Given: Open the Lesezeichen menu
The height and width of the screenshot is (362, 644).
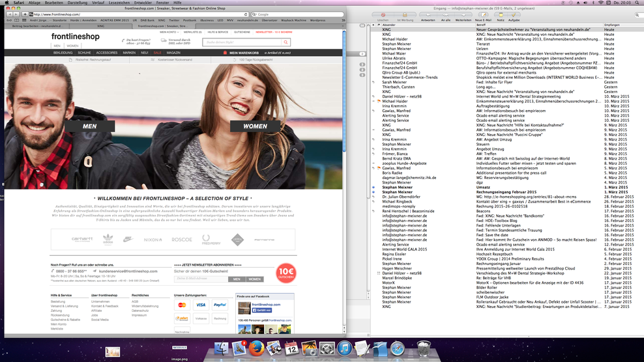Looking at the screenshot, I should (119, 3).
